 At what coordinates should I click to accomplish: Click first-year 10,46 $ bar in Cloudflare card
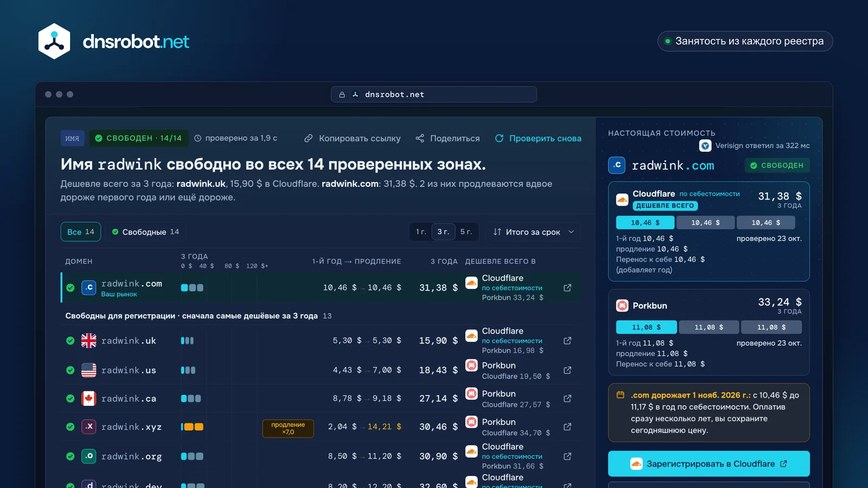[645, 223]
